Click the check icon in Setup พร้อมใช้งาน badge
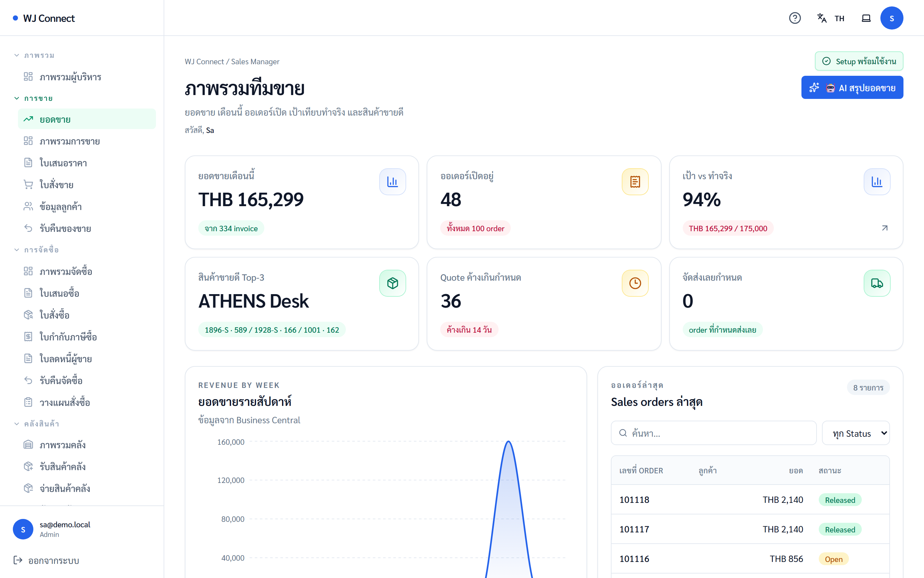The width and height of the screenshot is (924, 578). coord(826,61)
